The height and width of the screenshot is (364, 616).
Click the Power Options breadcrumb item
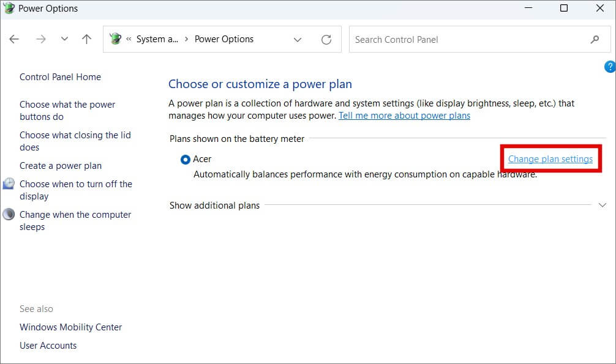tap(223, 39)
